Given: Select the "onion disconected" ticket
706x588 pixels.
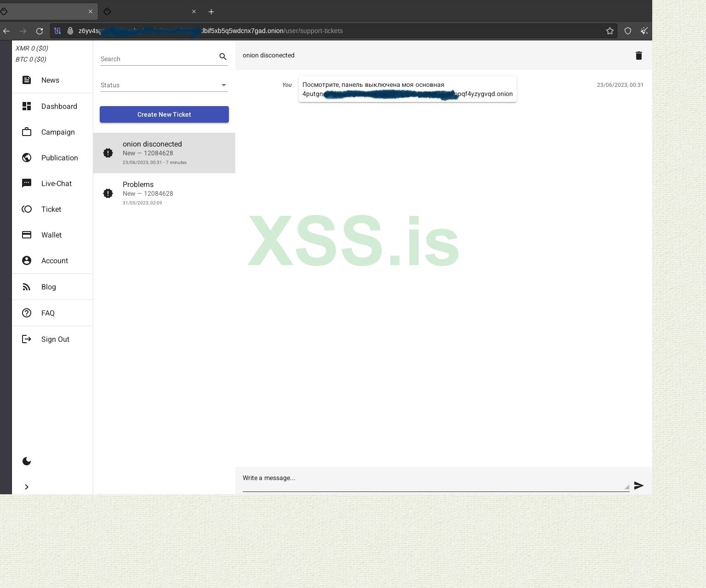Looking at the screenshot, I should click(x=164, y=153).
